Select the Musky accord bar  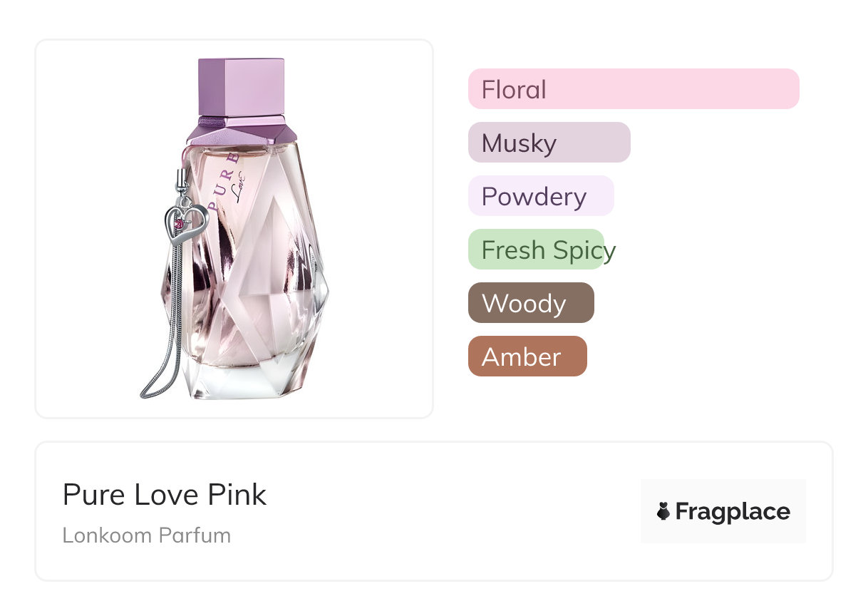pos(549,143)
